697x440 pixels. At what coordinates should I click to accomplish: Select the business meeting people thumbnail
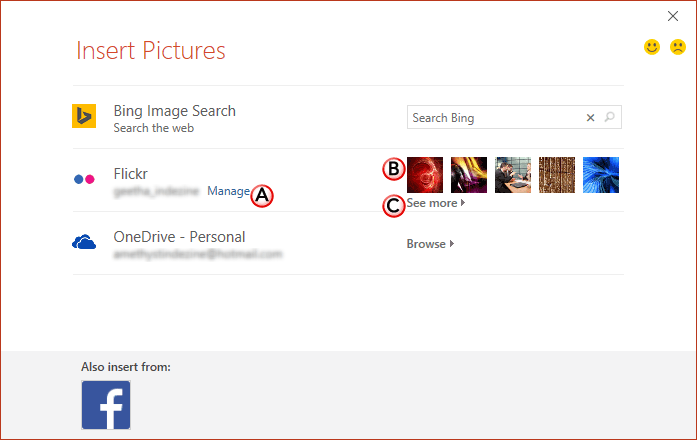(x=513, y=175)
